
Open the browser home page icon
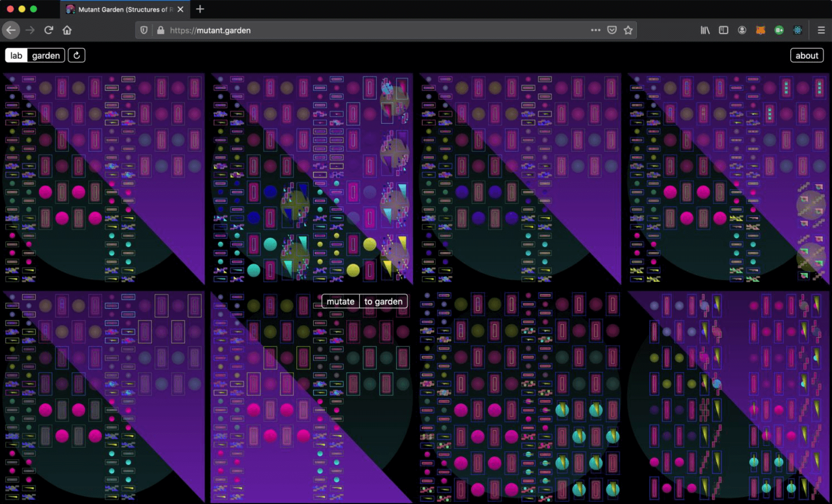67,30
